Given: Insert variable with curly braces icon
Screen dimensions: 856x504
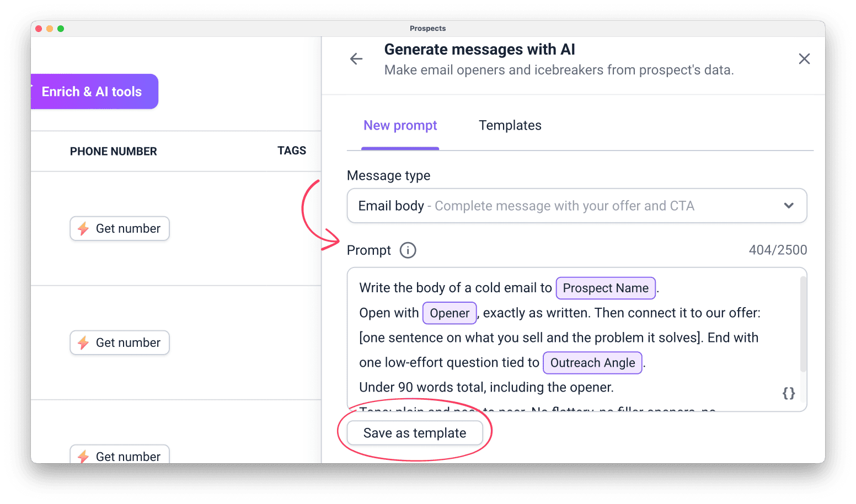Looking at the screenshot, I should coord(789,393).
